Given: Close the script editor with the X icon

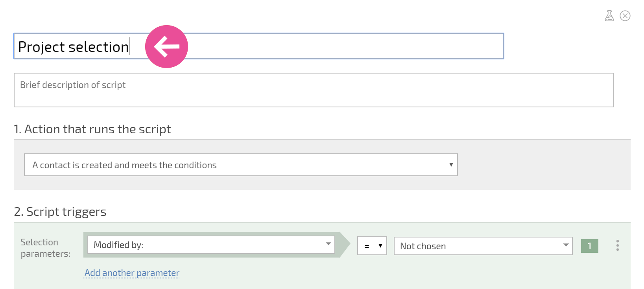Looking at the screenshot, I should tap(625, 16).
